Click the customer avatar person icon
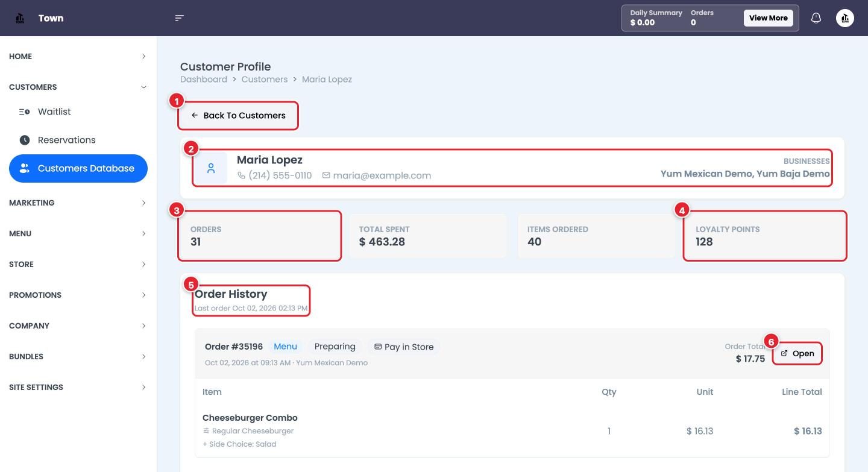The width and height of the screenshot is (868, 472). coord(211,168)
